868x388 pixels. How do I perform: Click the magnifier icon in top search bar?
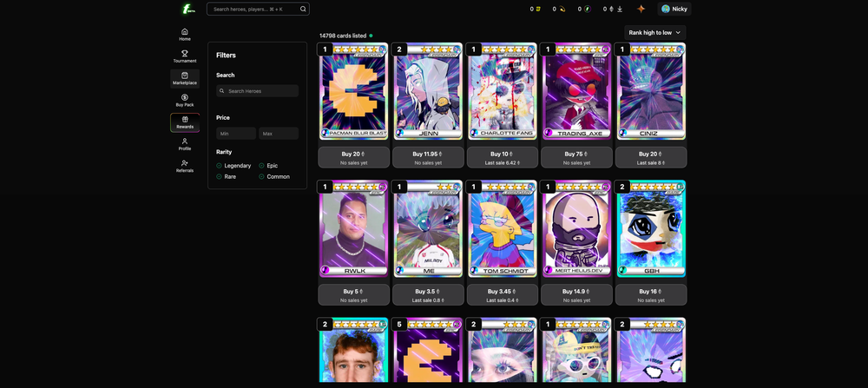tap(303, 9)
